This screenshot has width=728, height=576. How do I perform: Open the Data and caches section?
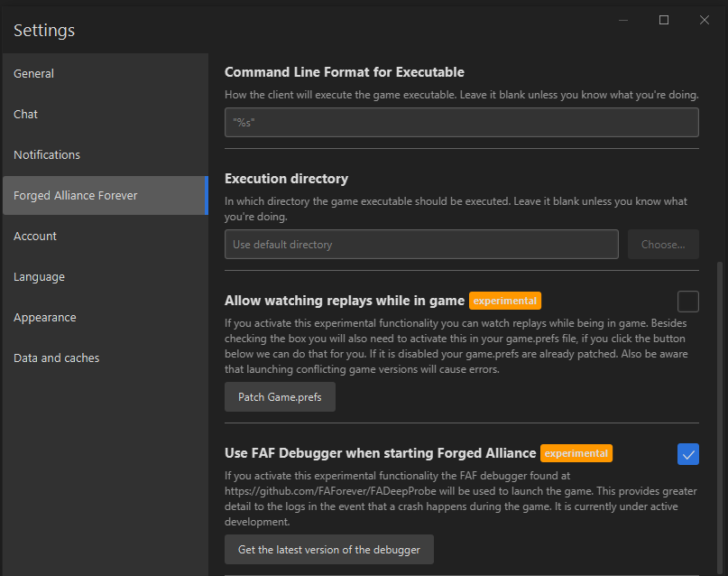(106, 358)
